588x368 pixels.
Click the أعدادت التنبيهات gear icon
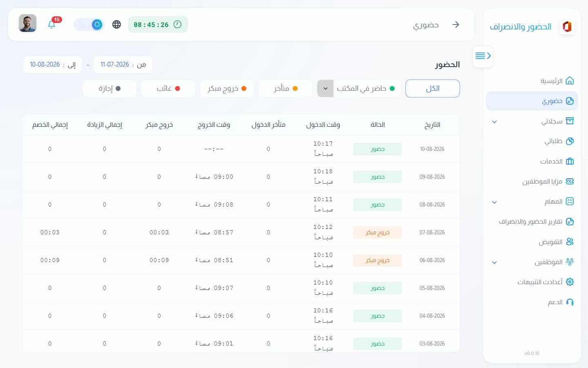(570, 282)
